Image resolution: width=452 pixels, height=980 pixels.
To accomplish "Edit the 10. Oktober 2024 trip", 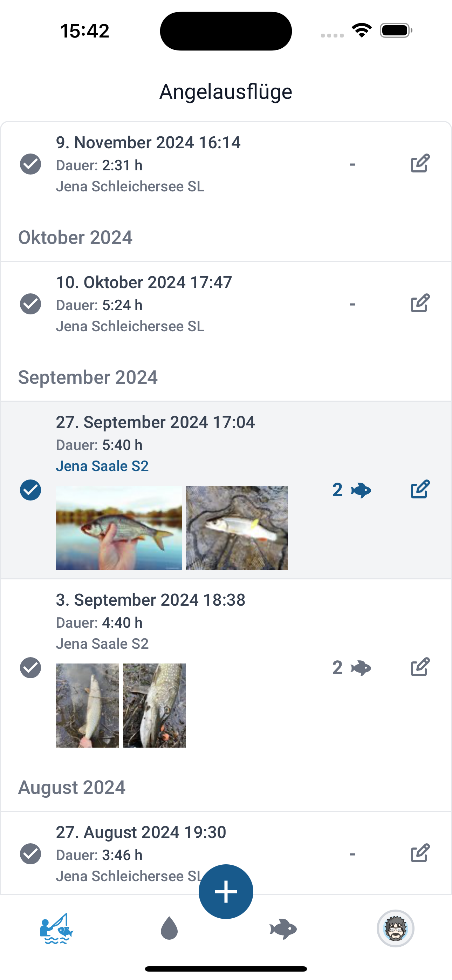I will click(420, 304).
